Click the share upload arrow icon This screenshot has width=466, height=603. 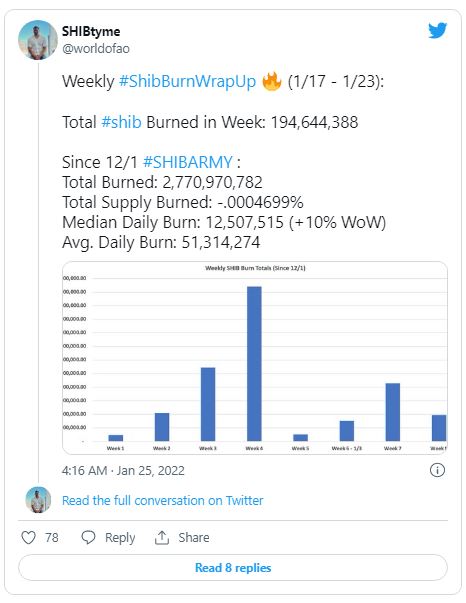[x=162, y=537]
